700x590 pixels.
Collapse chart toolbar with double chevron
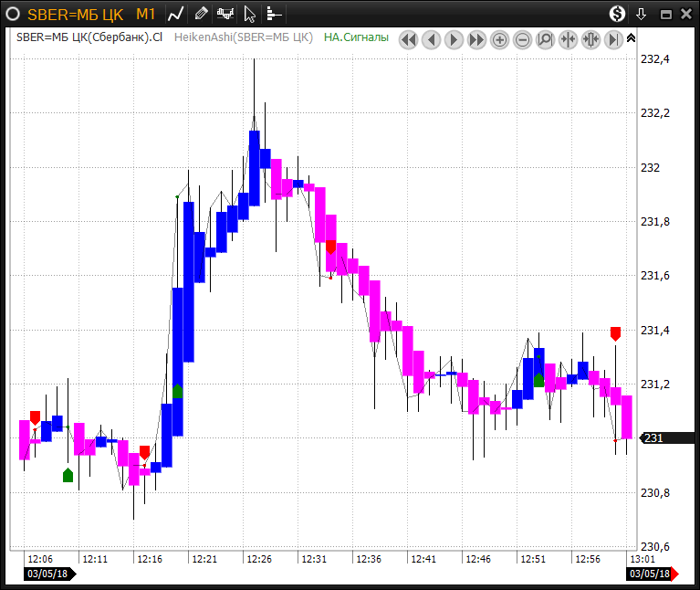pyautogui.click(x=631, y=37)
